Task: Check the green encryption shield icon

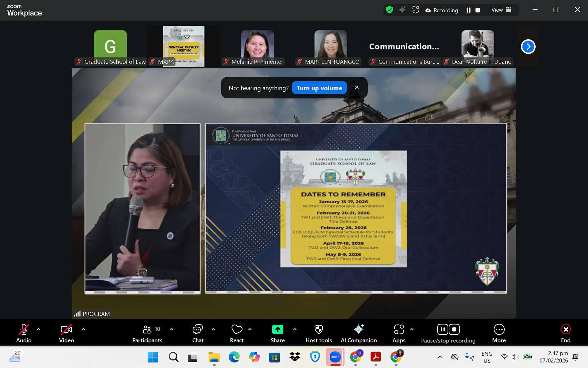Action: [x=389, y=10]
